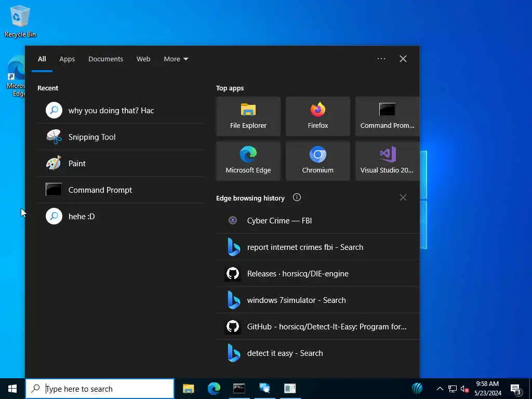Open 'Cyber Crime — FBI' history entry
This screenshot has height=399, width=532.
317,220
